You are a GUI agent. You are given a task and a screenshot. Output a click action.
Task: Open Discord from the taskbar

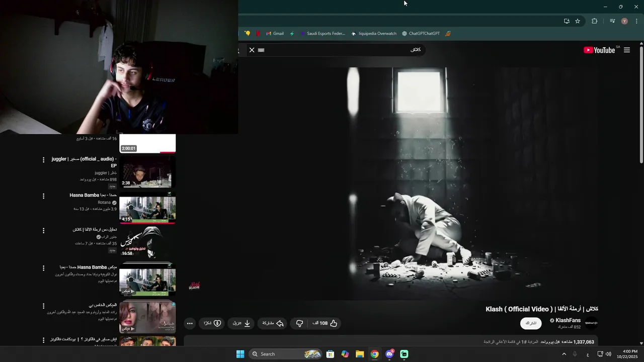(389, 354)
